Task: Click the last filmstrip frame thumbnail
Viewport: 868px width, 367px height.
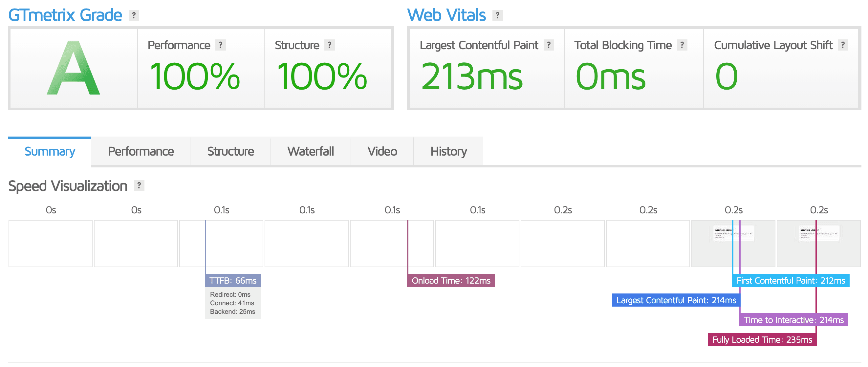Action: pos(818,243)
